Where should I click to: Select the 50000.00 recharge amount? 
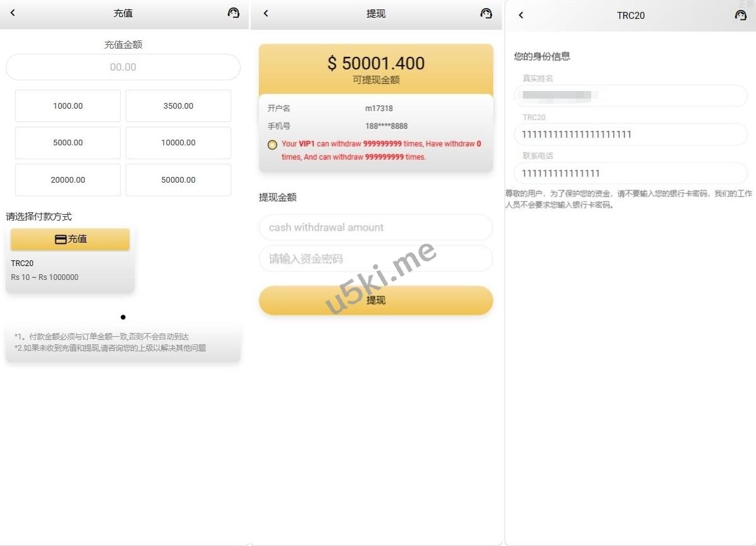(178, 180)
